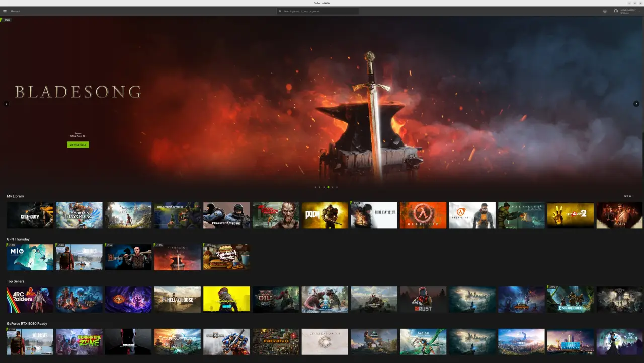
Task: Open Call of Duty from My Library
Action: (30, 215)
